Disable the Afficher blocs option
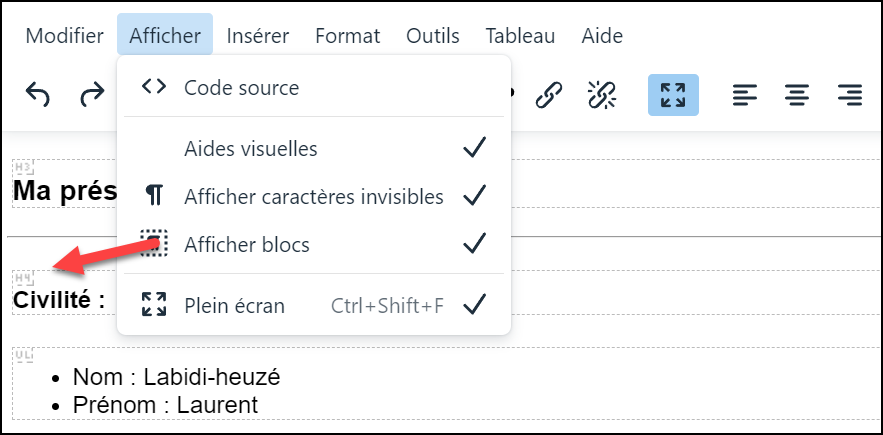This screenshot has width=883, height=435. [x=314, y=245]
